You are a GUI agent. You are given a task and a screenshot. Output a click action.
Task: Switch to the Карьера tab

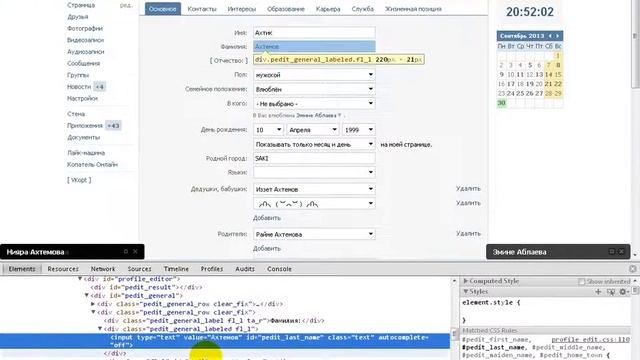(x=328, y=9)
